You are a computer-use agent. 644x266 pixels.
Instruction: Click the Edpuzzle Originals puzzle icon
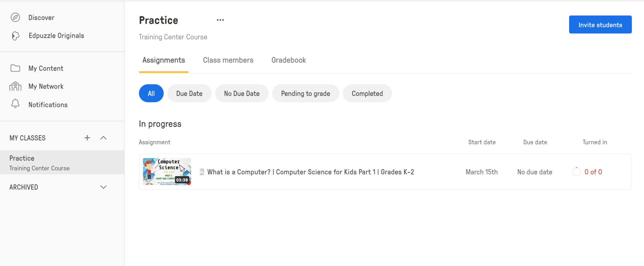(15, 36)
